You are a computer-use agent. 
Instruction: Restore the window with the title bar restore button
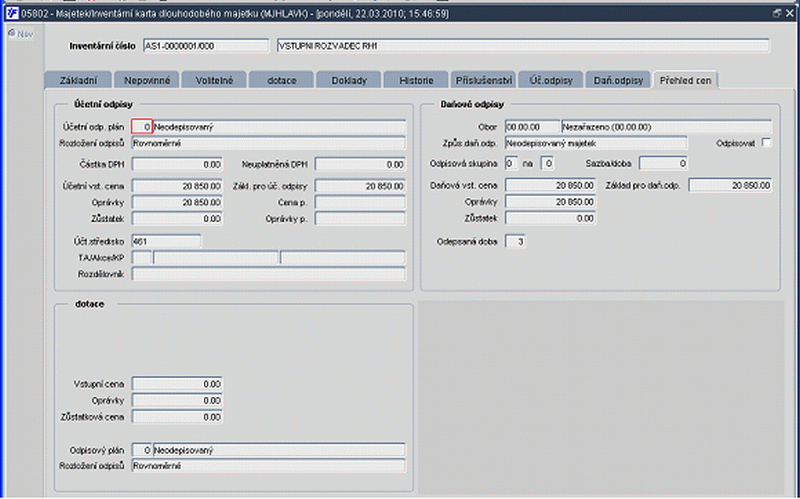[777, 13]
